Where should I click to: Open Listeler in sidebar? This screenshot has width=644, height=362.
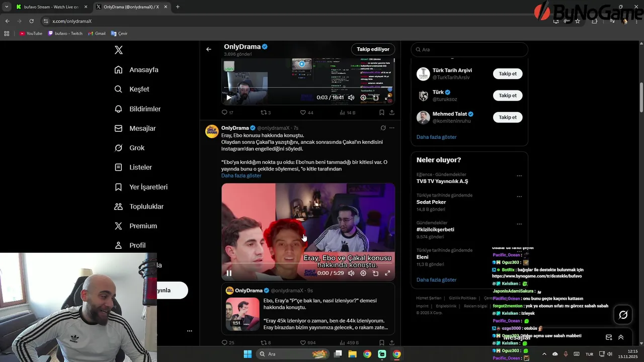[133, 167]
